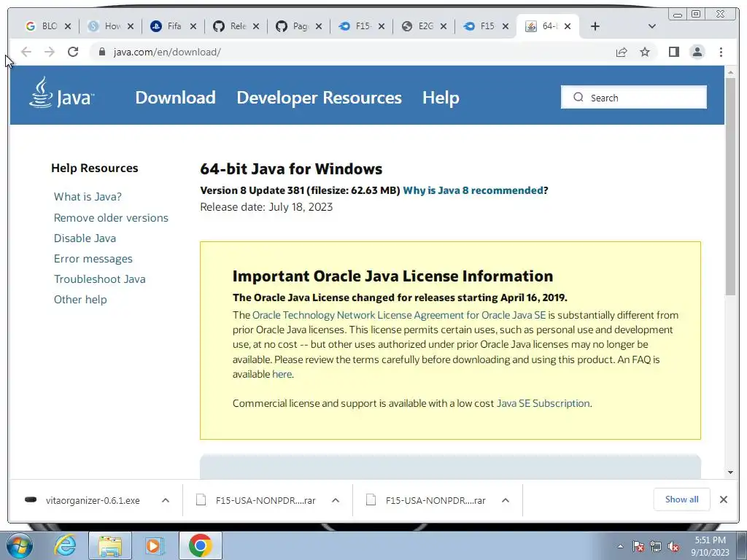
Task: Open network status tray icon
Action: point(656,546)
